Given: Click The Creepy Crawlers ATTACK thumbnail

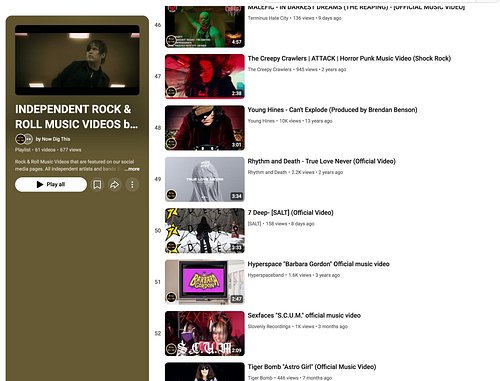Looking at the screenshot, I should [x=205, y=76].
